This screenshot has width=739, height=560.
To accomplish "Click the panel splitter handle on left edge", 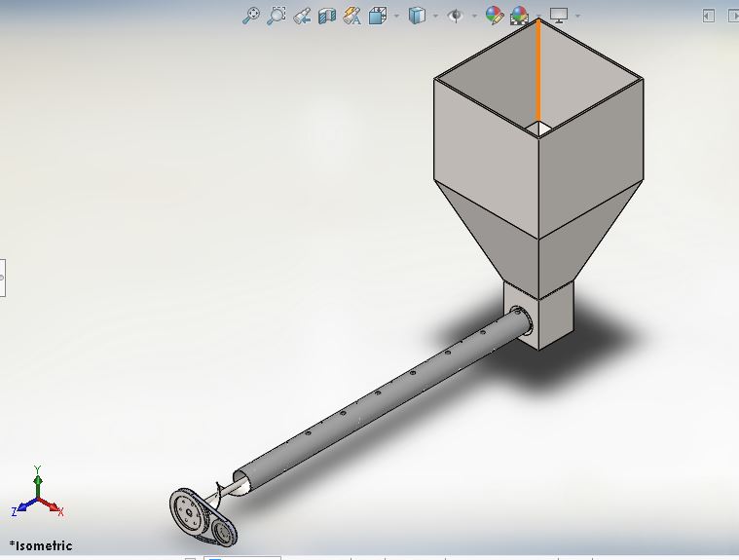I will 2,278.
